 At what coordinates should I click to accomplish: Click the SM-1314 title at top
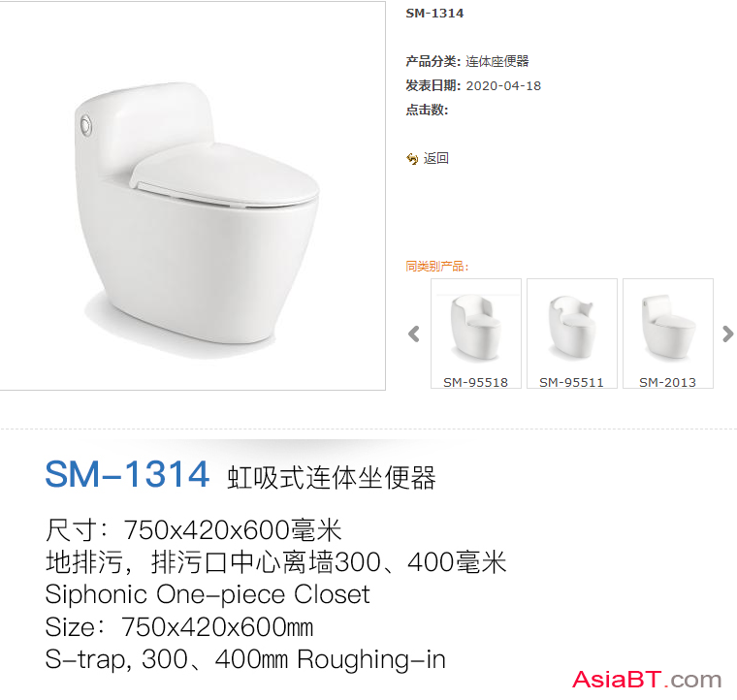click(x=434, y=14)
